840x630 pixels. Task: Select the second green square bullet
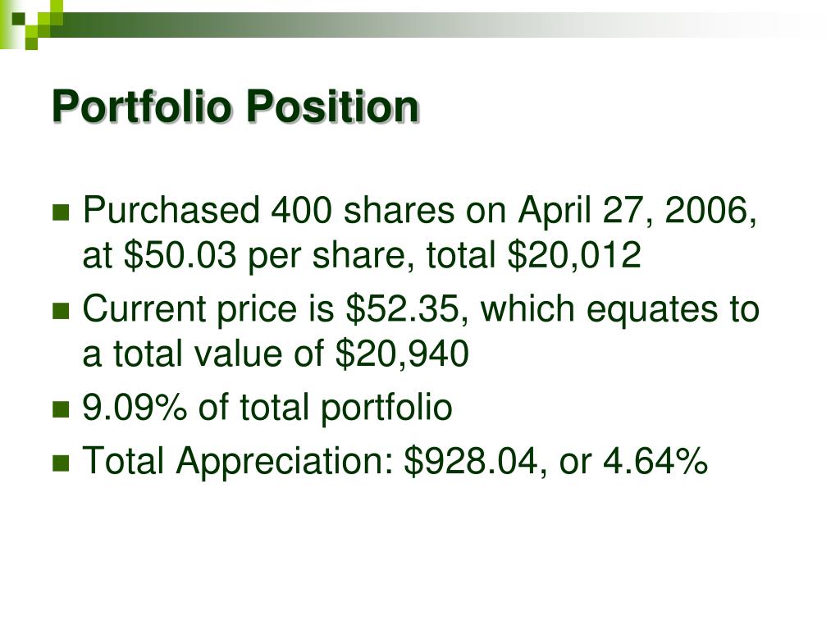coord(62,311)
